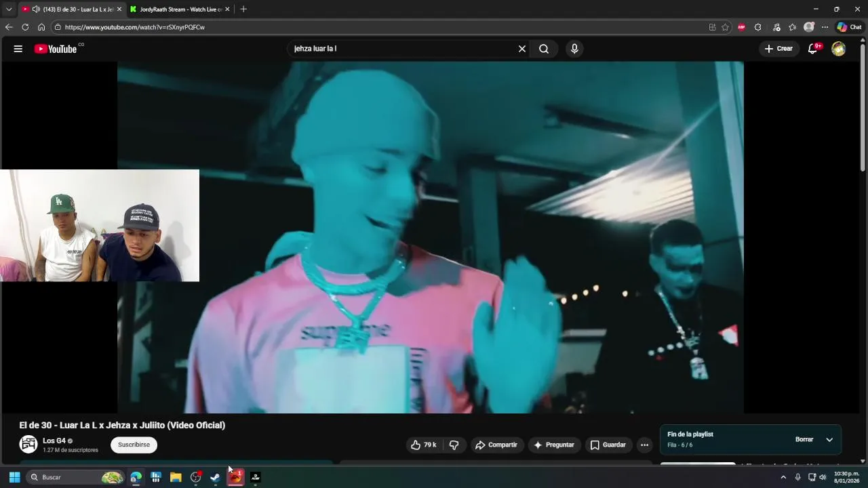Open the split screen icon in address bar
The height and width of the screenshot is (488, 868).
712,27
